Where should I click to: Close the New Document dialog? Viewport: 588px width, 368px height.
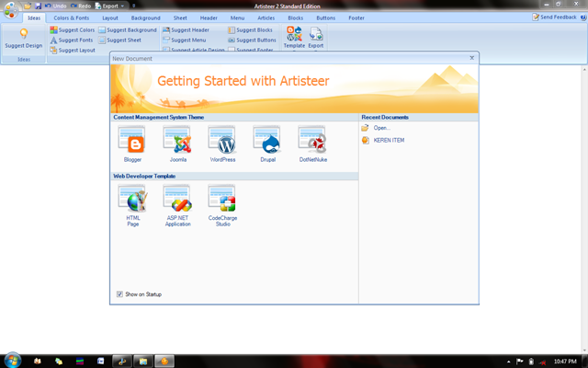[471, 58]
